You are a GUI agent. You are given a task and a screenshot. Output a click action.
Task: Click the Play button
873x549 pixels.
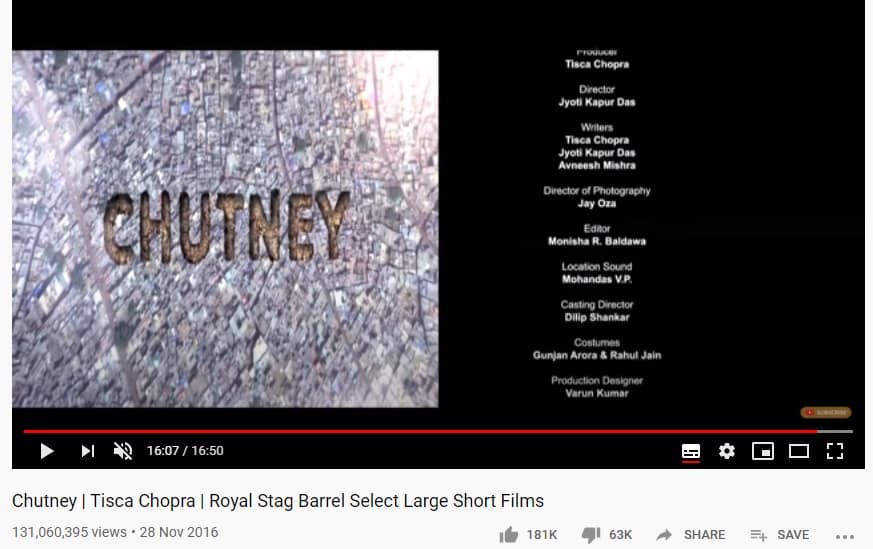tap(47, 450)
